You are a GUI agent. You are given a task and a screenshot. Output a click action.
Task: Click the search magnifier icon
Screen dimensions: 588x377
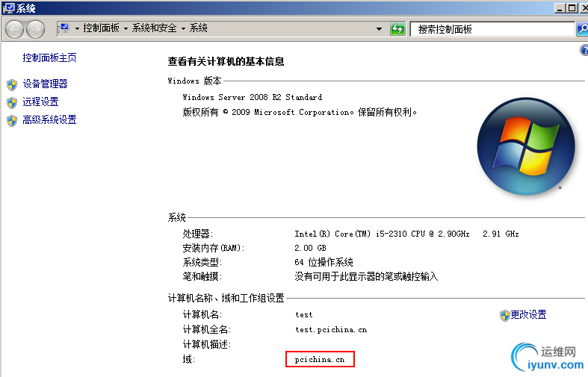(x=582, y=29)
